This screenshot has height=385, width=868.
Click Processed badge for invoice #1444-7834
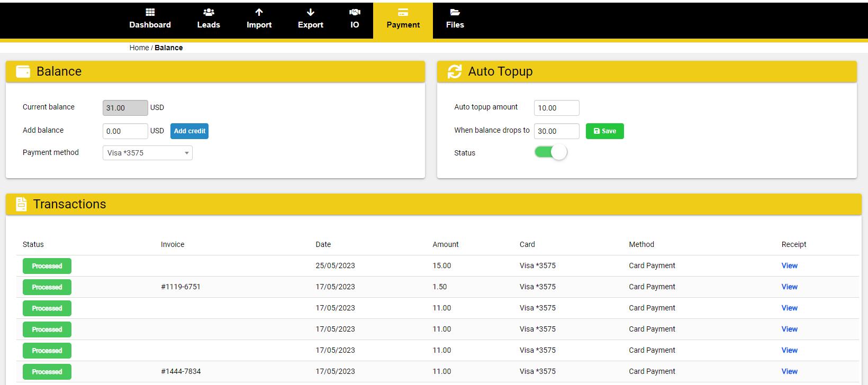click(47, 372)
